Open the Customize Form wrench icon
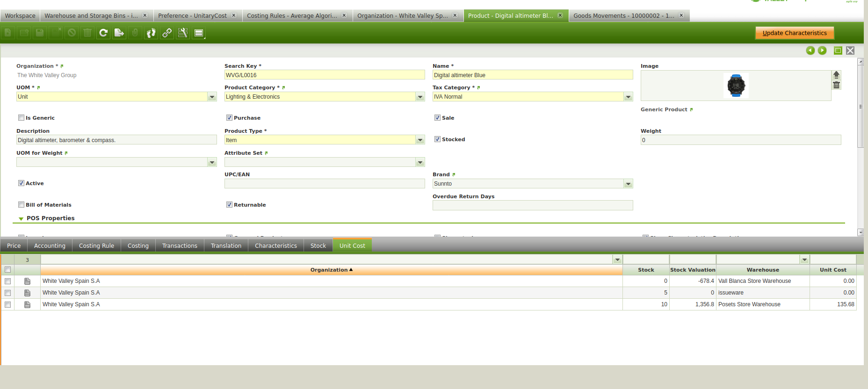The image size is (868, 389). point(183,33)
